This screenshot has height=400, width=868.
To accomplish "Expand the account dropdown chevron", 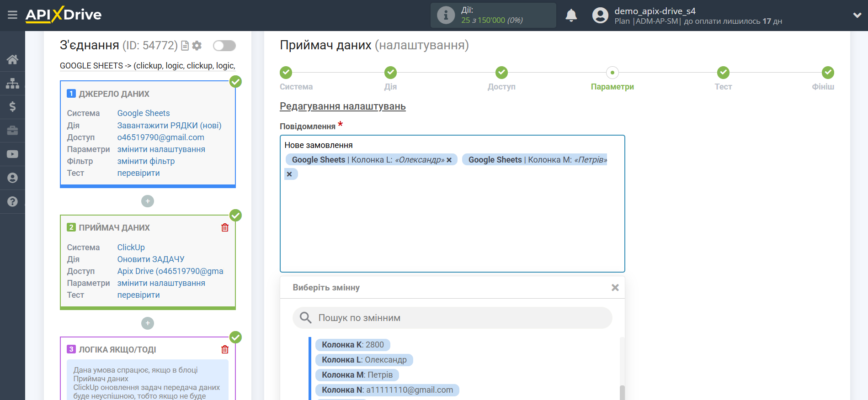I will (857, 16).
